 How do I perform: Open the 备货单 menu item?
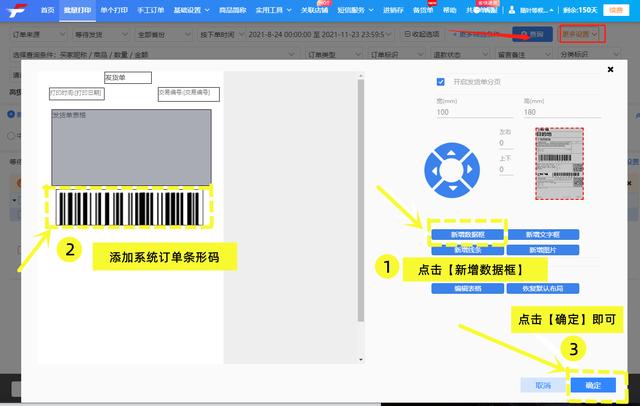pos(423,10)
